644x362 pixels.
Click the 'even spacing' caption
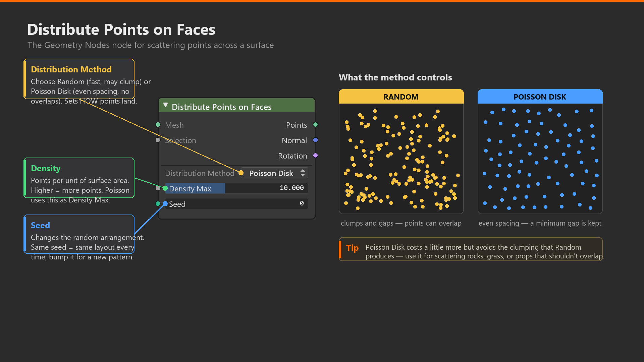pos(540,223)
